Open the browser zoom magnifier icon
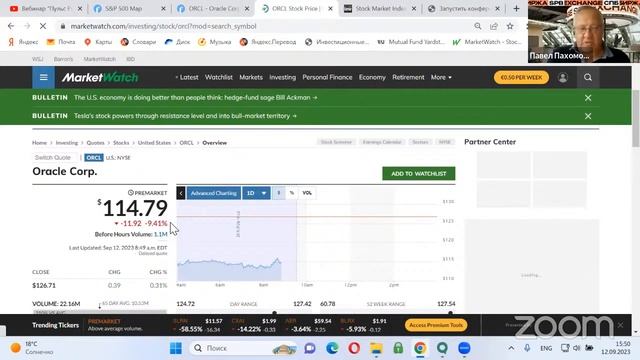Image resolution: width=640 pixels, height=360 pixels. 478,26
